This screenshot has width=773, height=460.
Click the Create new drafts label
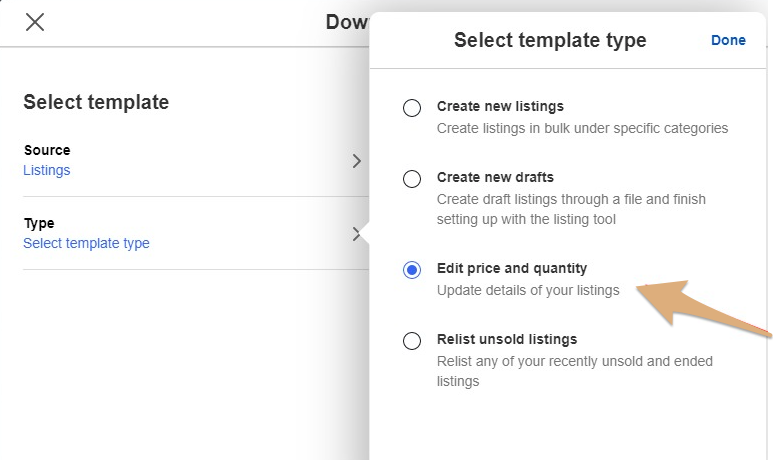coord(495,177)
